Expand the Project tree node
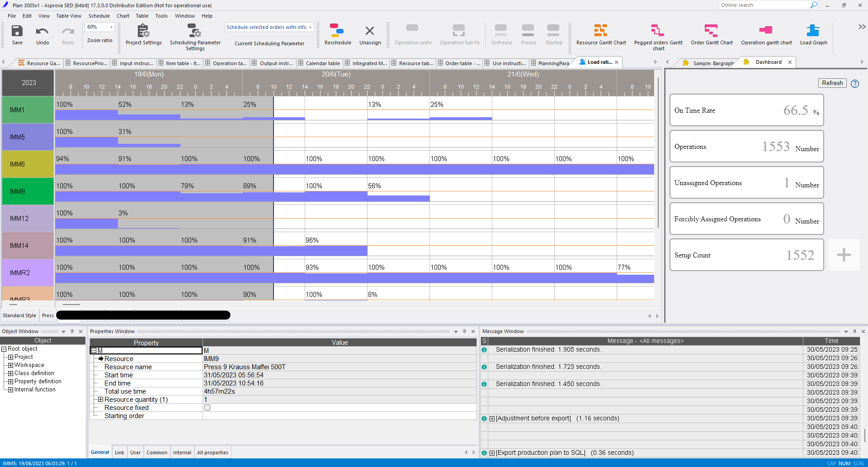Image resolution: width=868 pixels, height=467 pixels. 10,357
